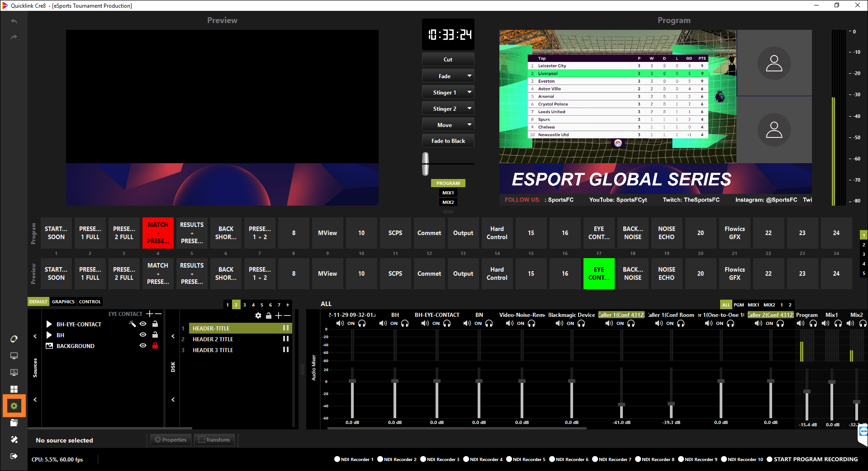Add a DSK layer with plus icon
The height and width of the screenshot is (471, 868).
(278, 316)
